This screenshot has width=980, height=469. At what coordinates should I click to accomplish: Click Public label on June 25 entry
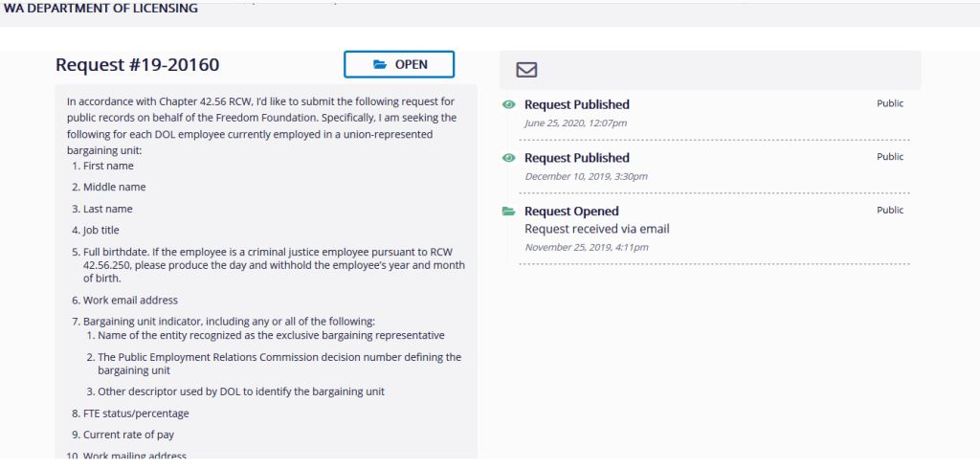click(x=890, y=103)
